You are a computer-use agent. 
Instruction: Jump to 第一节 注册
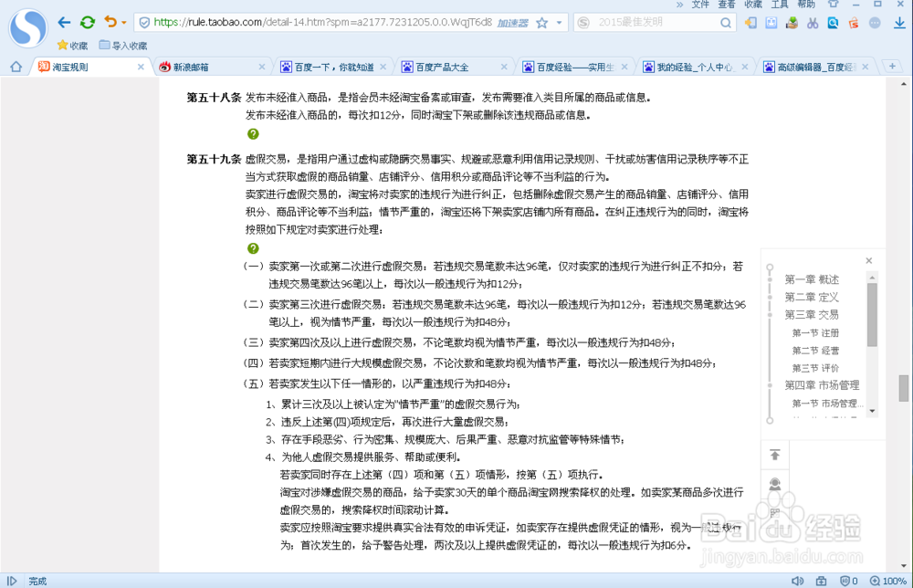(x=815, y=333)
